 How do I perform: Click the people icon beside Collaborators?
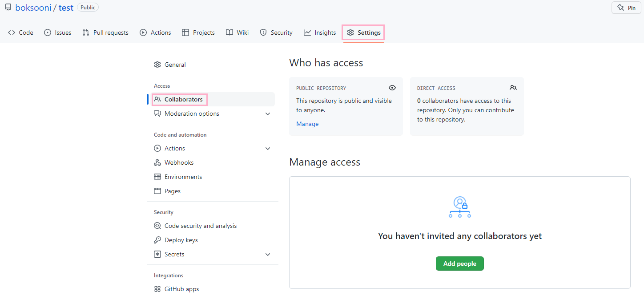point(157,99)
